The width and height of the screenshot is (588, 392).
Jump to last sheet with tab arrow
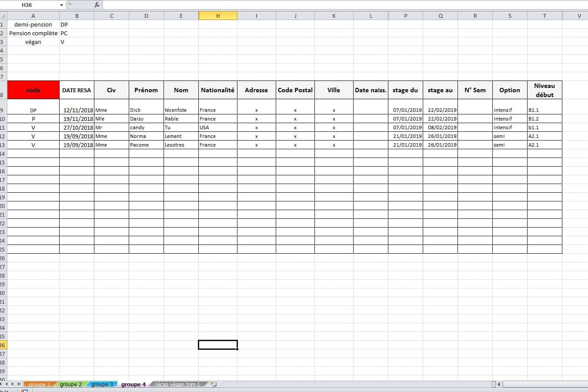tap(19, 384)
